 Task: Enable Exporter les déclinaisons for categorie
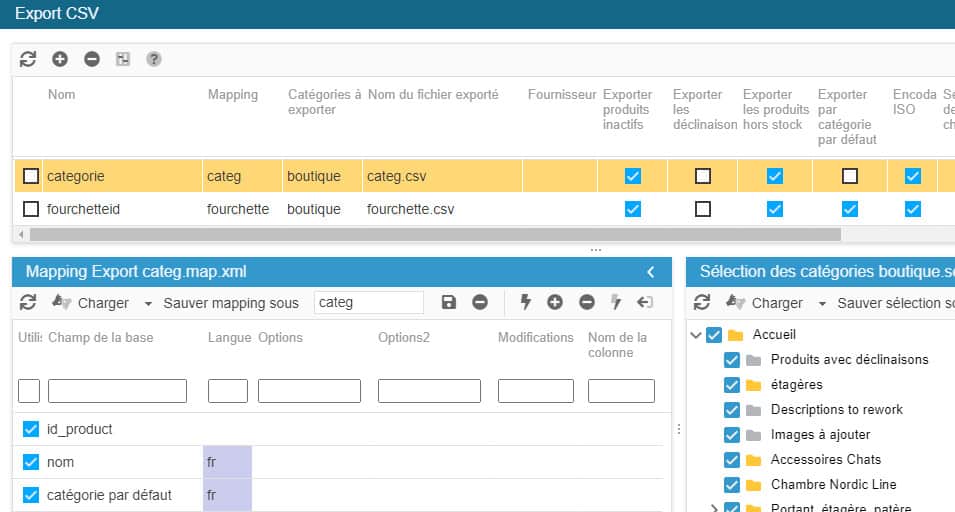[x=703, y=176]
